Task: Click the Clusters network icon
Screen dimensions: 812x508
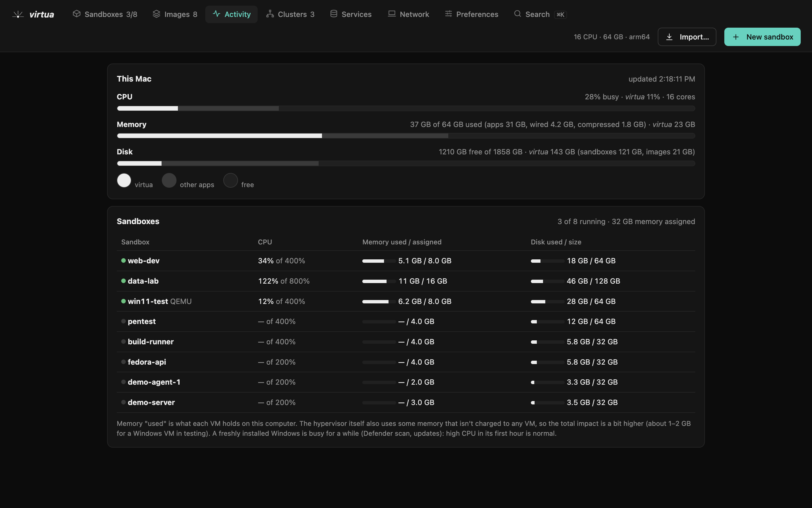Action: (x=270, y=14)
